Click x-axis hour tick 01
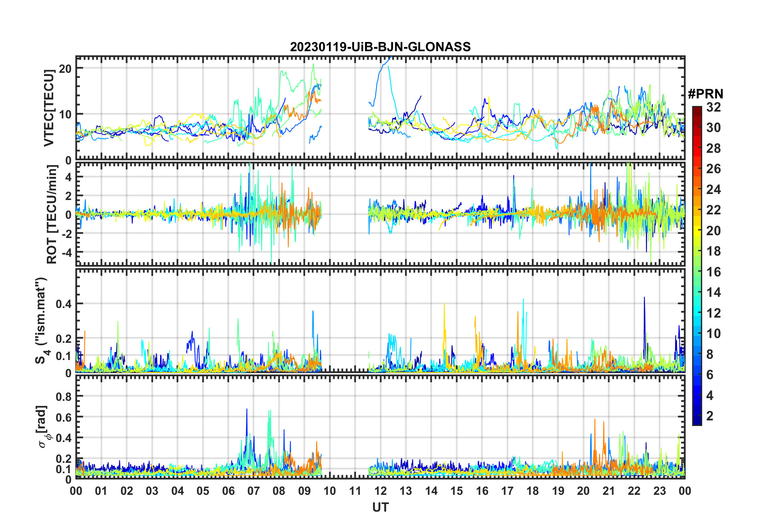 coord(101,491)
